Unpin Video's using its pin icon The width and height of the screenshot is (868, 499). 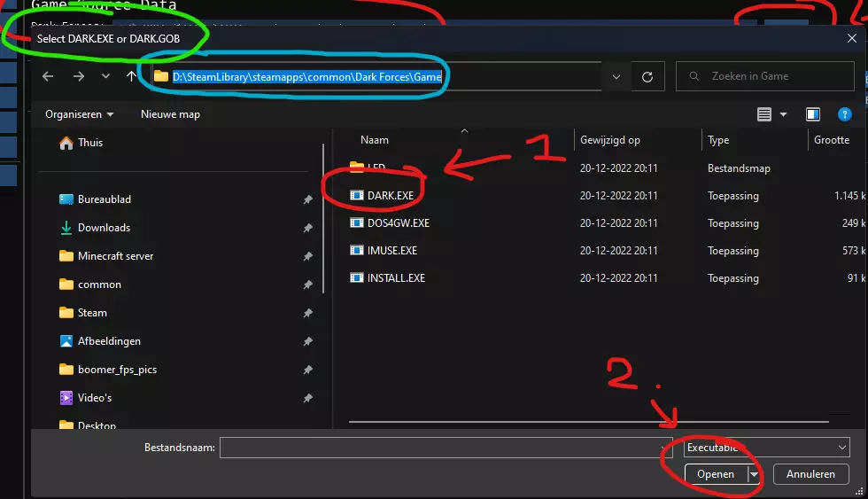(x=308, y=398)
